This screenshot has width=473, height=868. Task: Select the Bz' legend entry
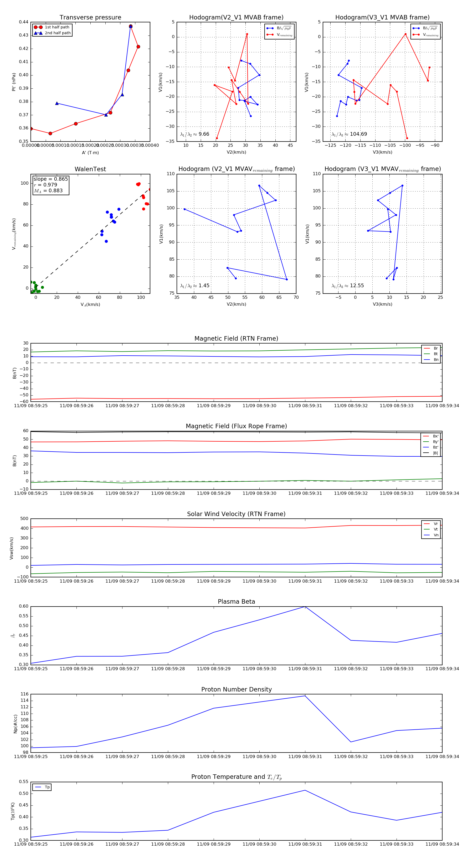tap(431, 447)
